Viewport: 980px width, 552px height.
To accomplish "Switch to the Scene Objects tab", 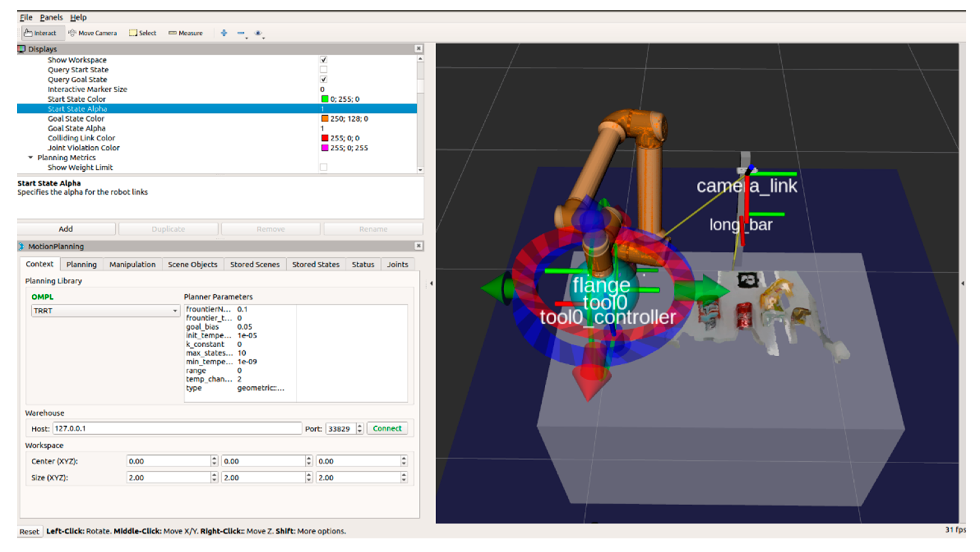I will click(x=193, y=264).
